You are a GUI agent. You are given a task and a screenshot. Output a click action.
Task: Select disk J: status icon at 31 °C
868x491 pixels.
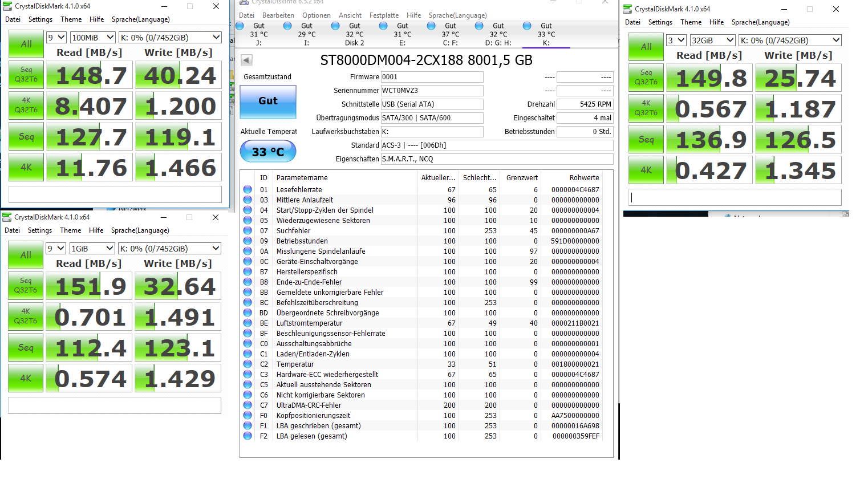tap(240, 26)
